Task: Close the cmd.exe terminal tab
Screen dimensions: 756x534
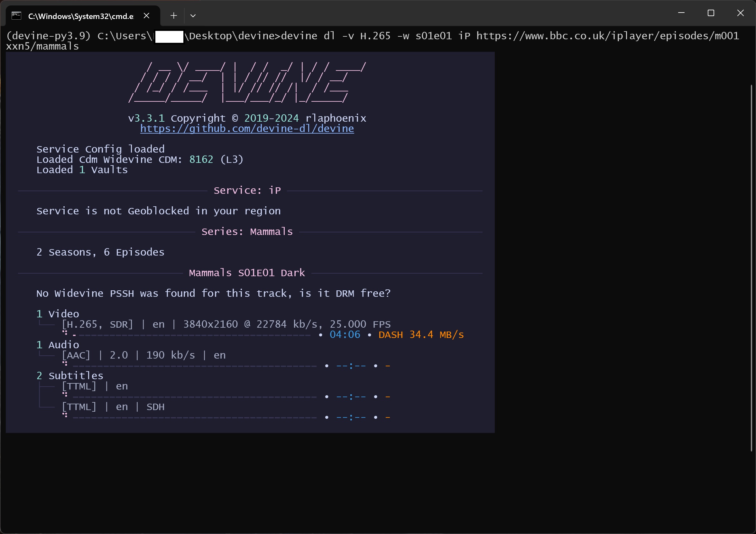Action: pos(146,15)
